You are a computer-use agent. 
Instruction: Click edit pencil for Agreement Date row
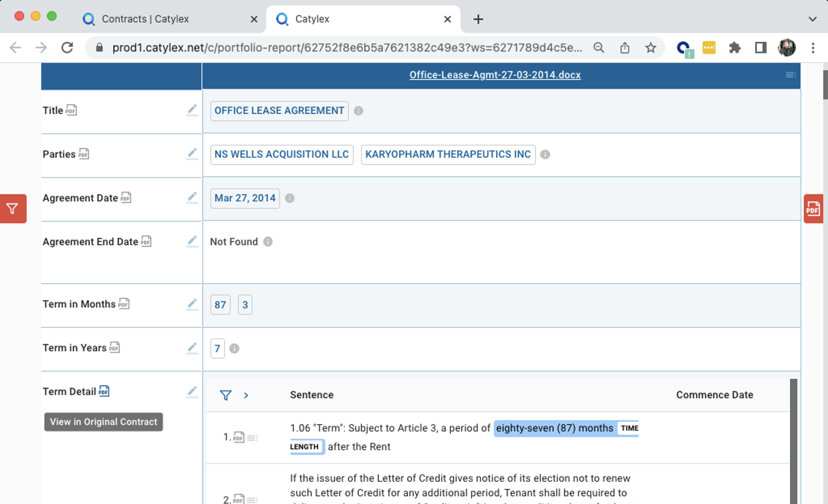192,198
